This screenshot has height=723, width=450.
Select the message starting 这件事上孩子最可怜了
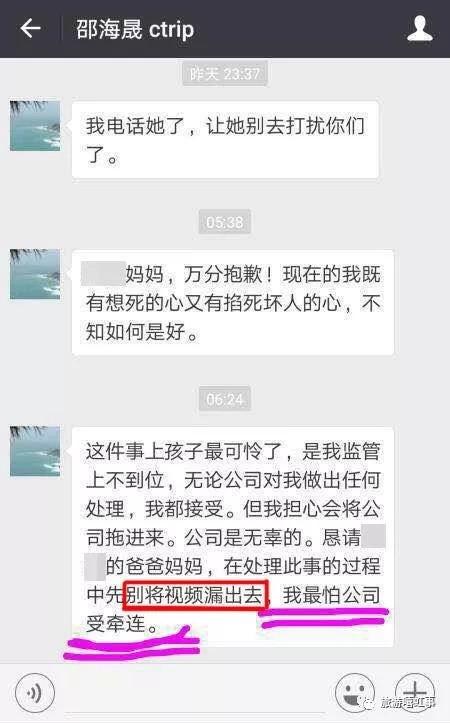coord(233,536)
